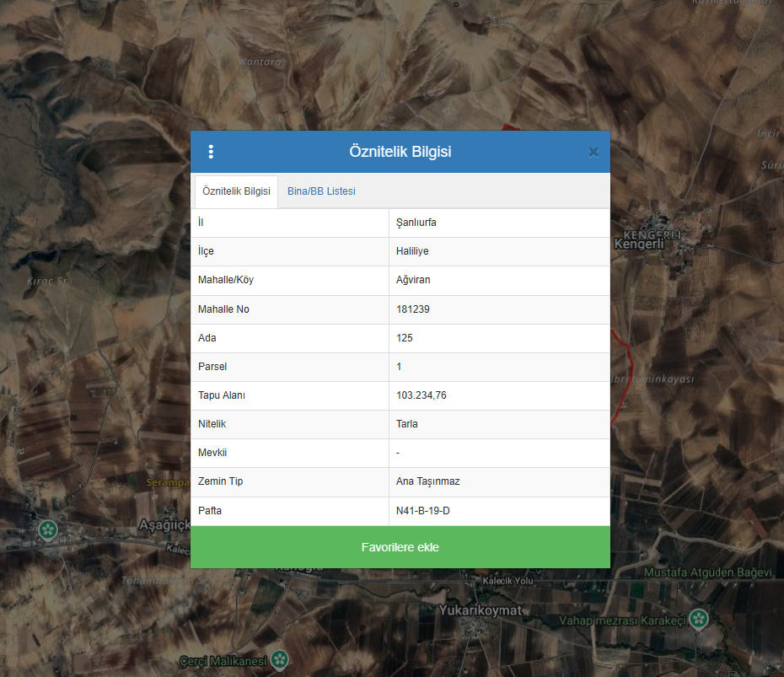
Task: Click the Kalecik Yolu road label
Action: tap(508, 582)
